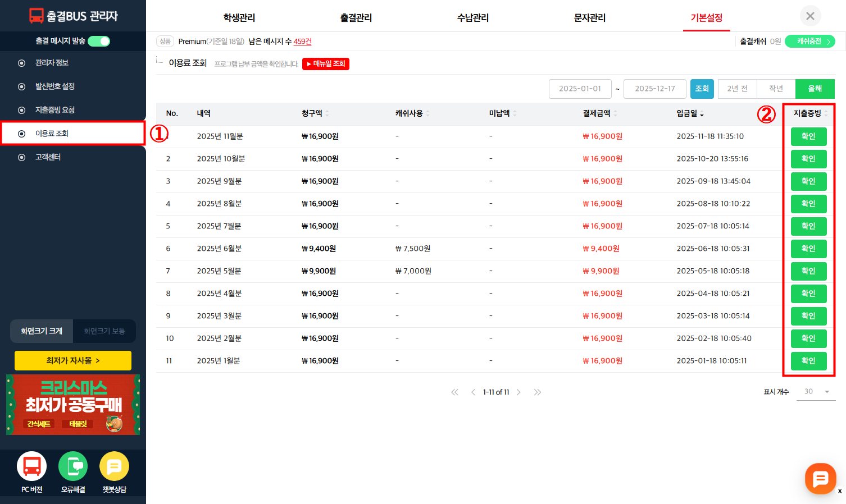Click the 오류해결 icon
Screen dimensions: 846x504
click(x=73, y=466)
